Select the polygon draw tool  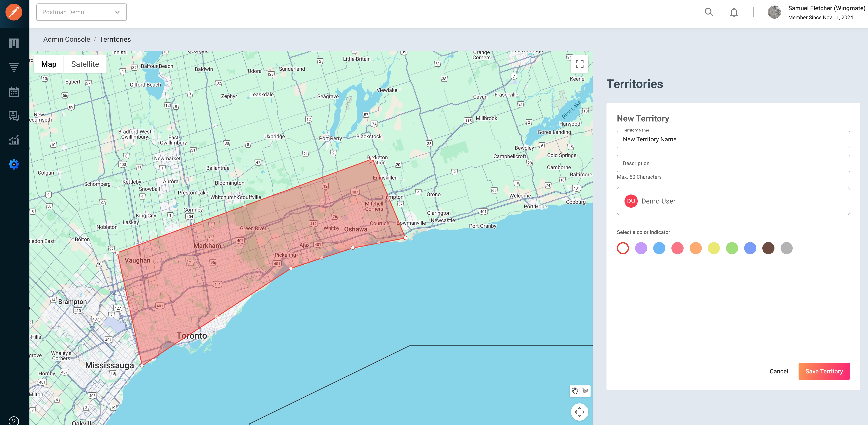click(586, 391)
